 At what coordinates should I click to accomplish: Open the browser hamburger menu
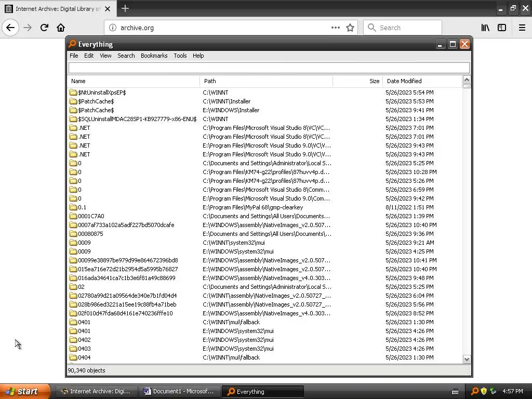(522, 28)
